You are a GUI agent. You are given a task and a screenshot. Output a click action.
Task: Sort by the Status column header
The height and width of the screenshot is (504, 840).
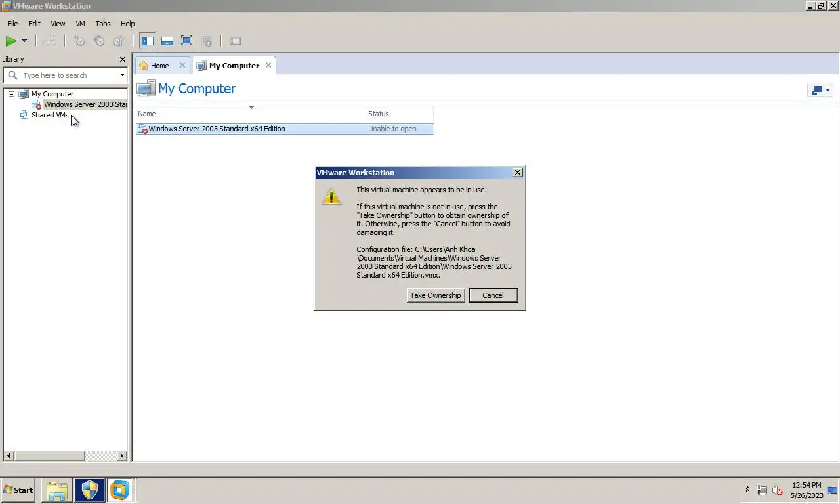(400, 114)
